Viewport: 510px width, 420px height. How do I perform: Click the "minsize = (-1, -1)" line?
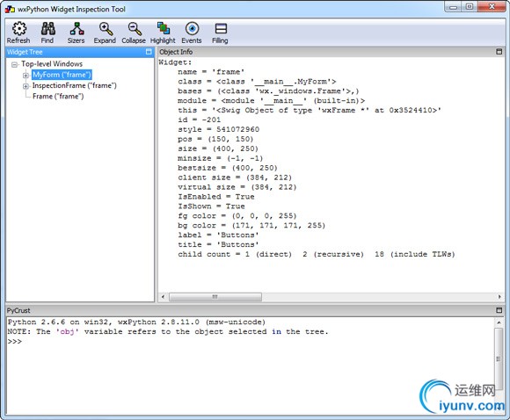[x=220, y=158]
